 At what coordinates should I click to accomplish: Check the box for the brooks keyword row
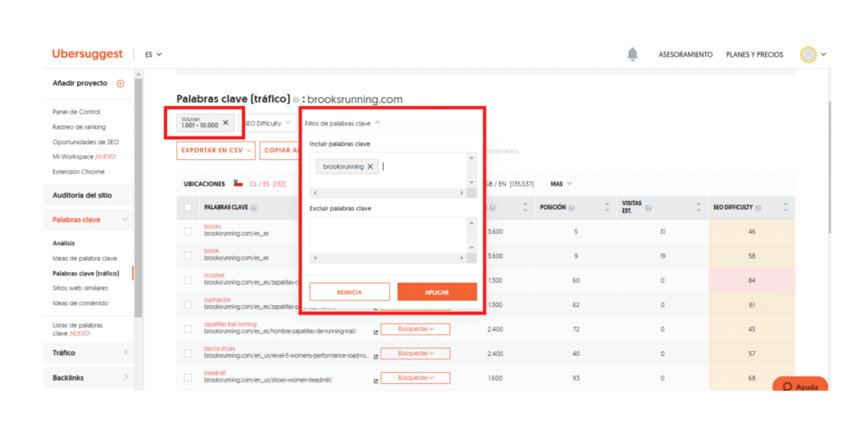188,231
